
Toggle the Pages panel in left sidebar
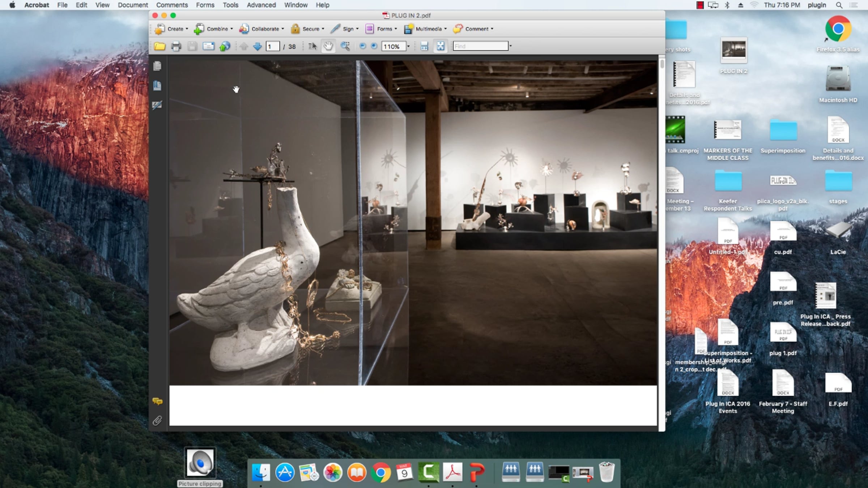(x=157, y=66)
